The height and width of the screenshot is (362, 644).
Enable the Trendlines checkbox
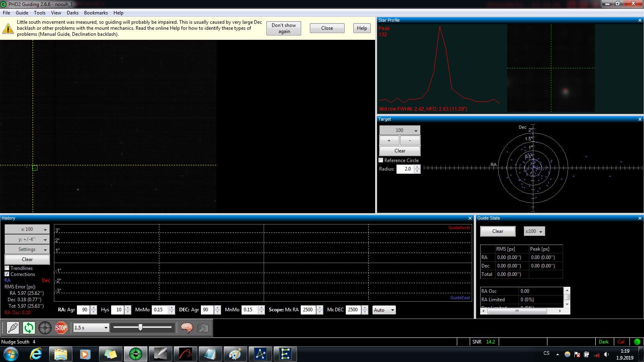[x=7, y=268]
